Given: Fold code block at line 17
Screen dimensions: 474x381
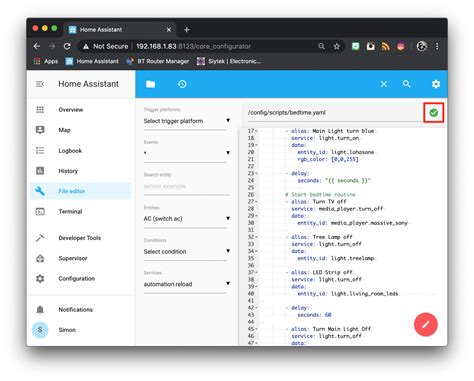Looking at the screenshot, I should point(256,131).
